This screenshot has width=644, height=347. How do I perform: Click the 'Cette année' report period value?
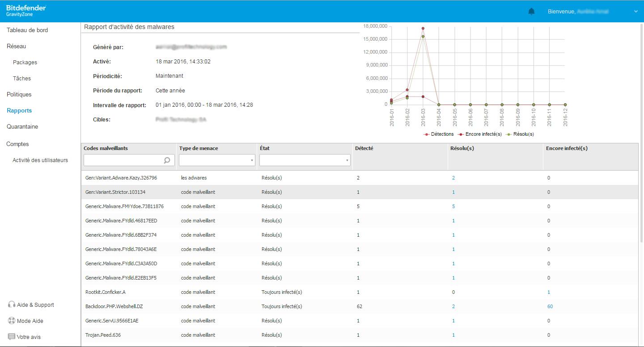tap(170, 90)
